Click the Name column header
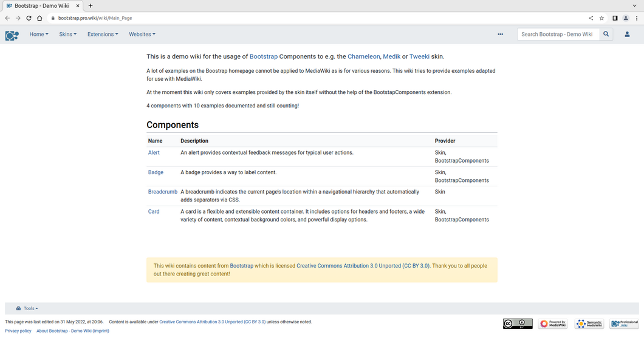644x338 pixels. click(x=156, y=141)
